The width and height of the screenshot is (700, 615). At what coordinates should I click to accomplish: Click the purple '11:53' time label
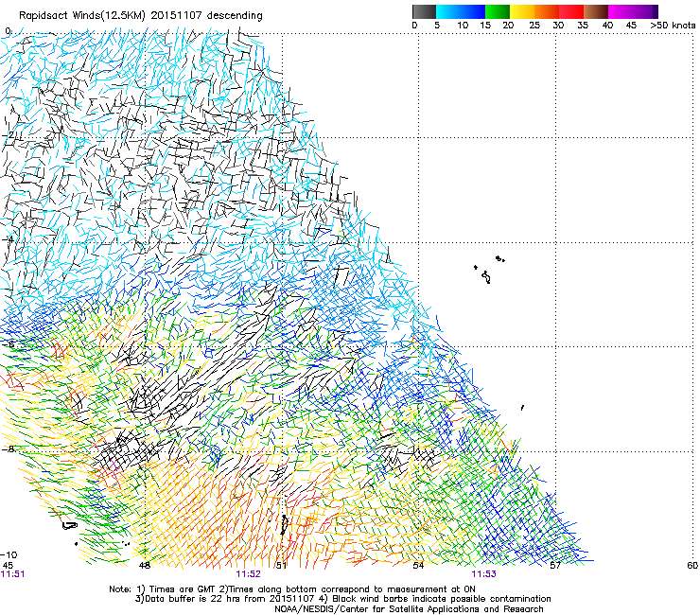pyautogui.click(x=484, y=574)
